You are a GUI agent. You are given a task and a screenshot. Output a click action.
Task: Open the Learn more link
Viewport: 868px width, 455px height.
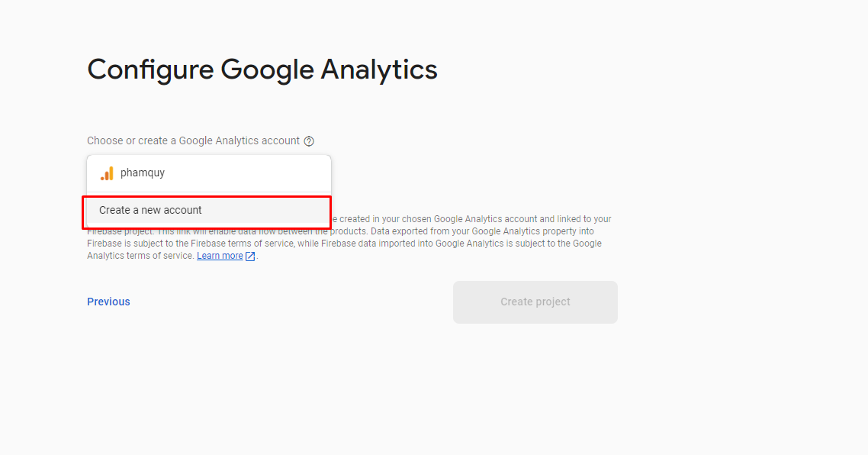(220, 256)
